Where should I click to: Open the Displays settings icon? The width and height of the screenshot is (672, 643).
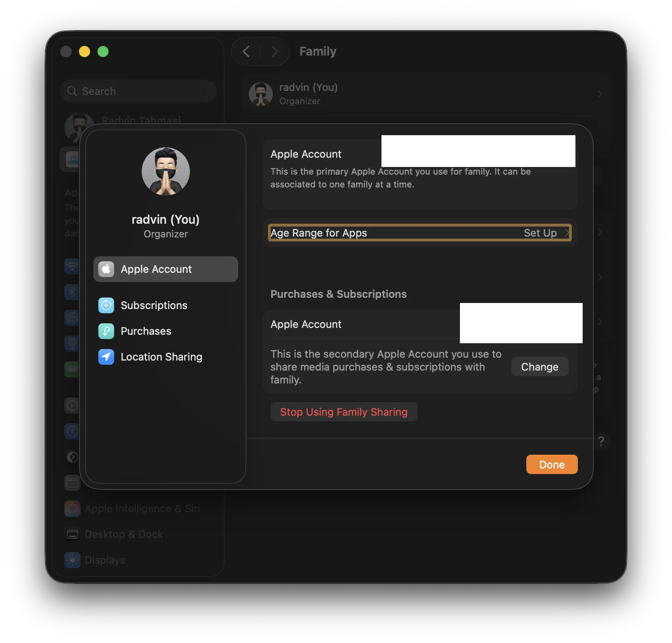(x=72, y=560)
